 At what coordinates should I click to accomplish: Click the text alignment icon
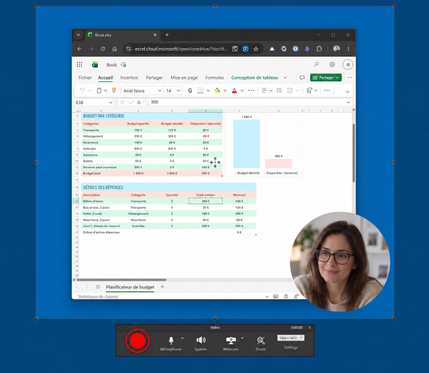click(265, 91)
